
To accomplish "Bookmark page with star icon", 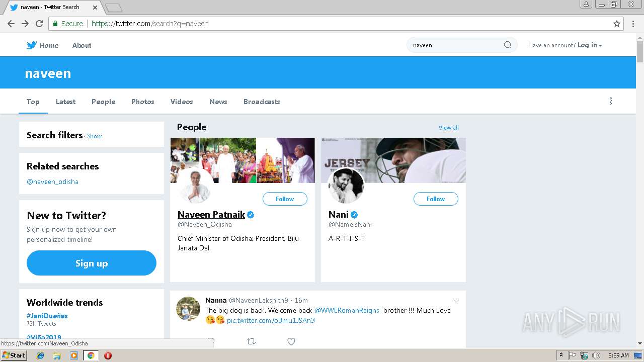I will (x=617, y=24).
